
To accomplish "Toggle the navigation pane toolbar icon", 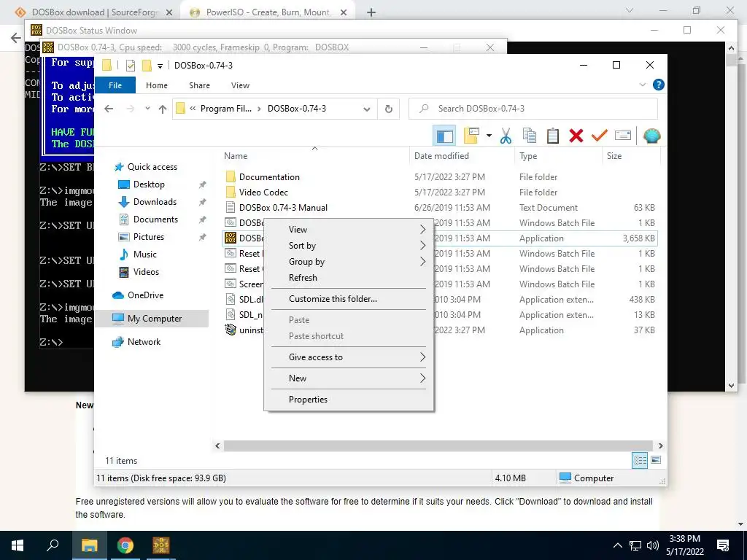I will pyautogui.click(x=444, y=136).
